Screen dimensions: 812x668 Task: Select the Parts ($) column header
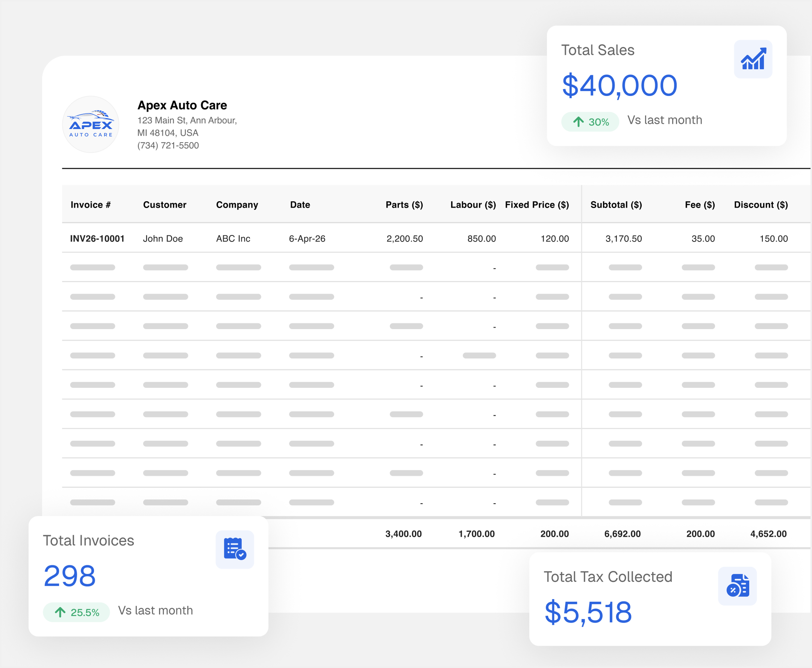point(404,205)
